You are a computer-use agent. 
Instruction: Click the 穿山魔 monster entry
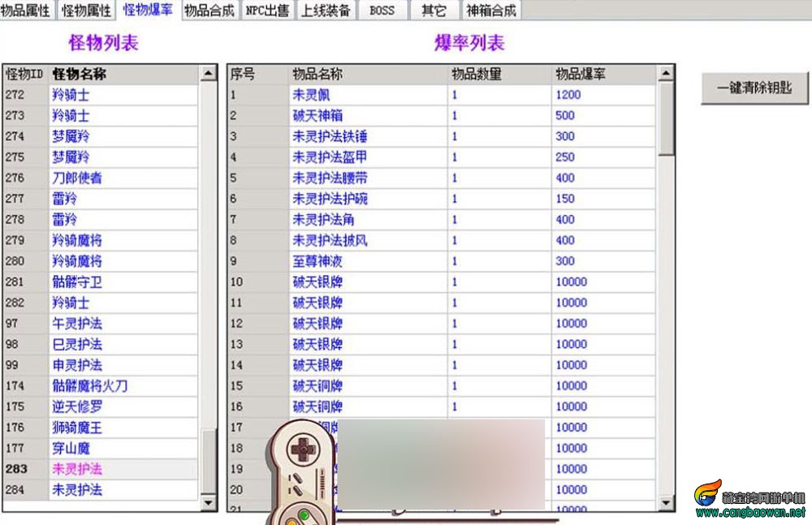71,448
